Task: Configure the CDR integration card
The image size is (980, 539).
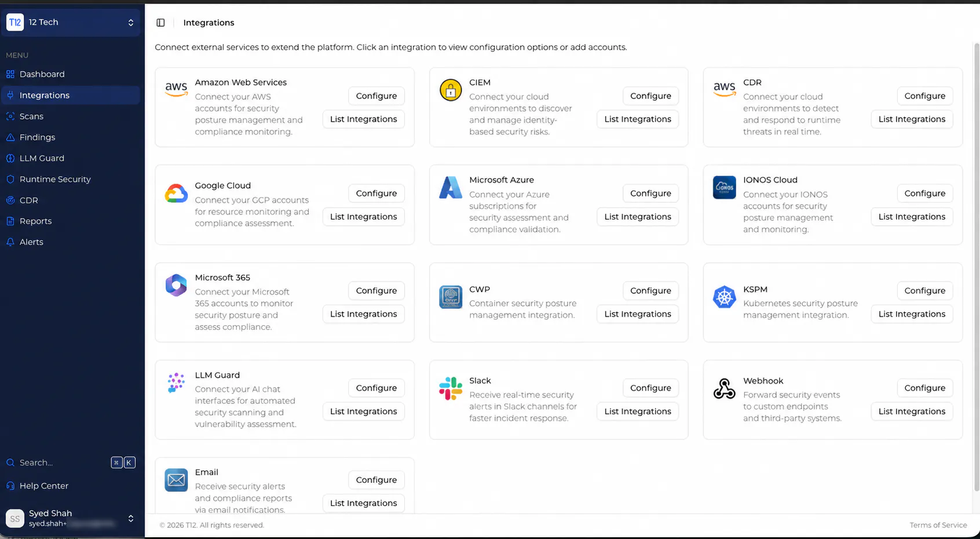Action: 925,96
